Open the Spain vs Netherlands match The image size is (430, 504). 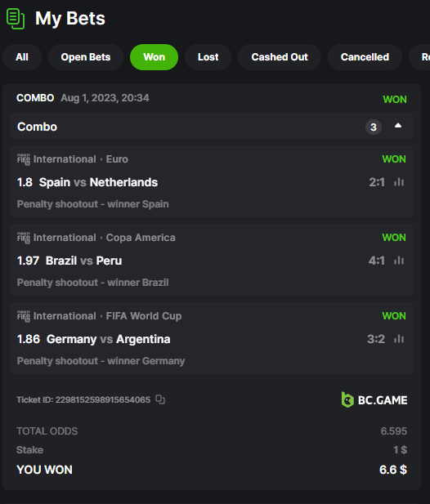coord(98,182)
